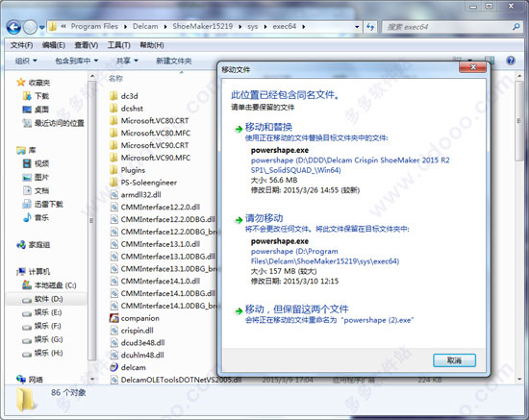Select the 音乐 library
The image size is (529, 420).
pos(36,217)
